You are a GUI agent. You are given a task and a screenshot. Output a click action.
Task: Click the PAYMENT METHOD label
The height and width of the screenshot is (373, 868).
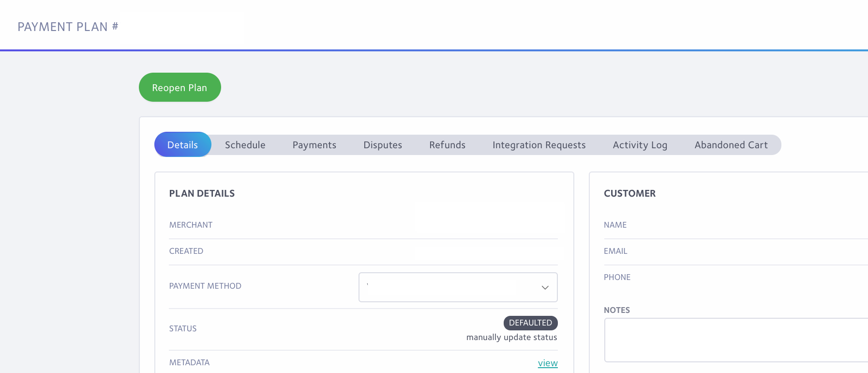pyautogui.click(x=205, y=286)
